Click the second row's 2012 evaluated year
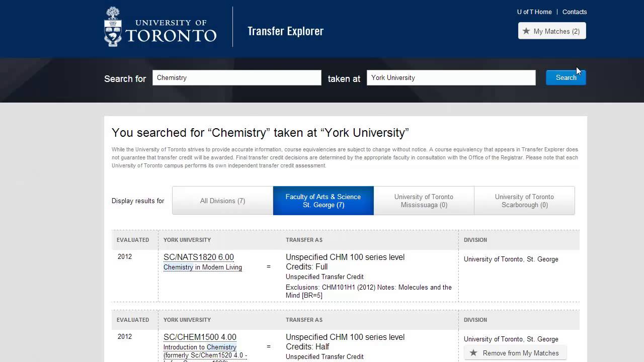The image size is (644, 362). point(125,337)
